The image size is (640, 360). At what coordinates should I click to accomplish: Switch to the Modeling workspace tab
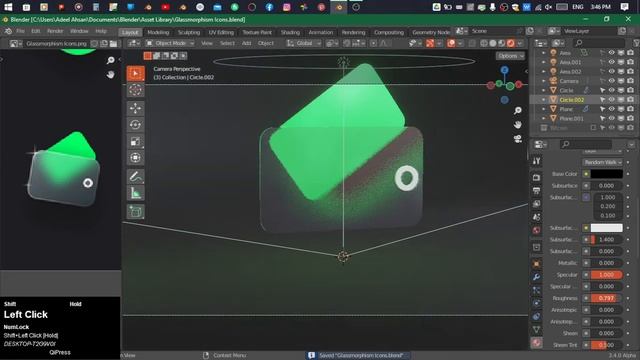pyautogui.click(x=158, y=32)
